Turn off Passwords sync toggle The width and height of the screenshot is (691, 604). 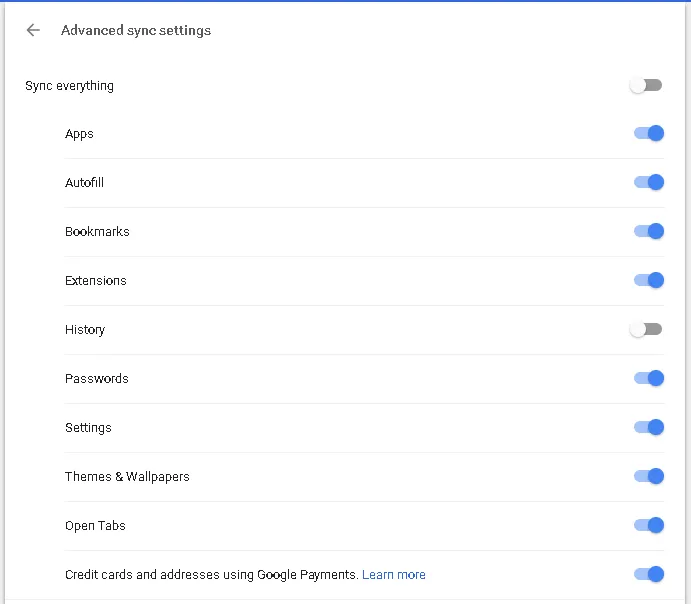point(649,378)
